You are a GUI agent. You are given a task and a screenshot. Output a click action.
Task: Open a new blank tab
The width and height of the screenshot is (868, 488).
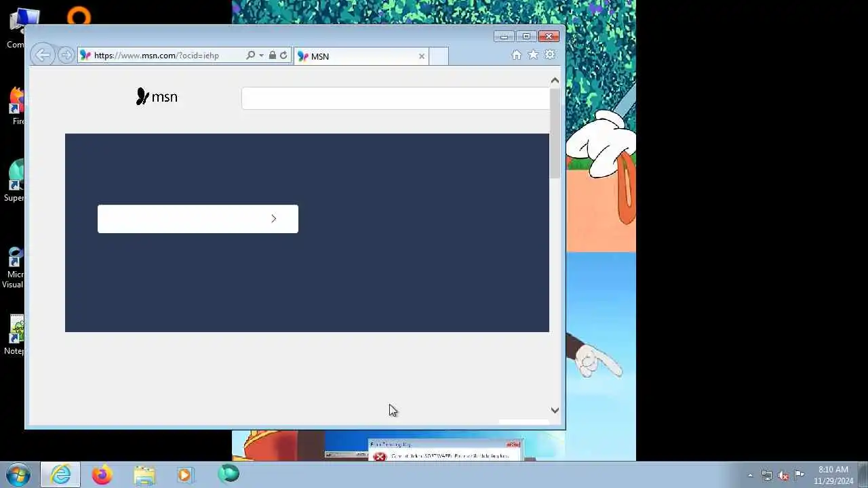[x=439, y=56]
